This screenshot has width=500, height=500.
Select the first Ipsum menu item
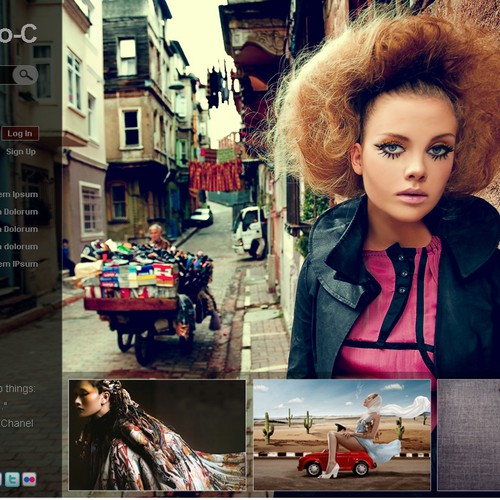pos(19,194)
